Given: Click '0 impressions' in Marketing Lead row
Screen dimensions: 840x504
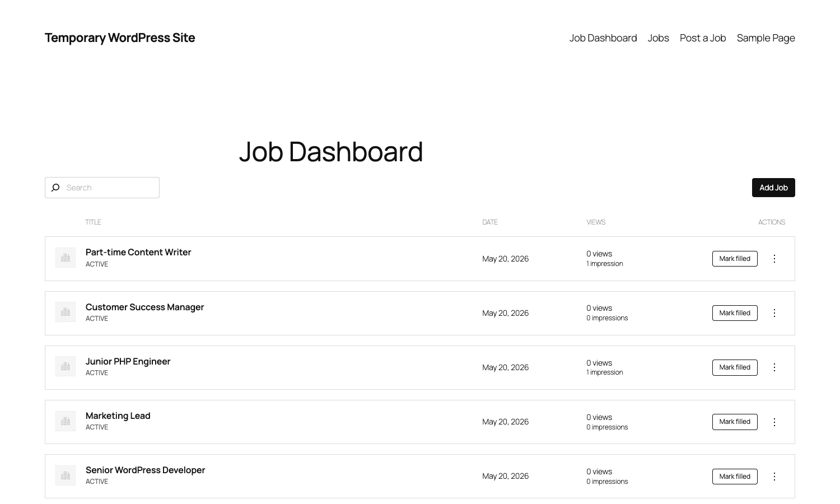Looking at the screenshot, I should coord(607,427).
